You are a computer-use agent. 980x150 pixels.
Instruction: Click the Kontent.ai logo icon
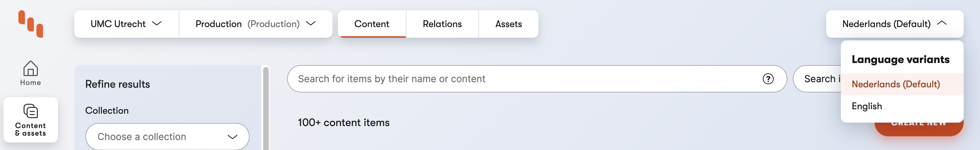pos(30,24)
